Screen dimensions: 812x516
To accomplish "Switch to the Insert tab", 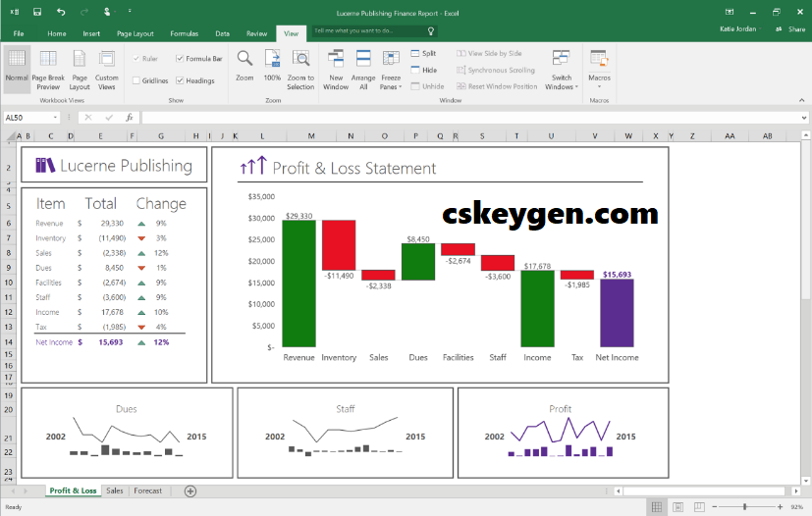I will pyautogui.click(x=91, y=33).
